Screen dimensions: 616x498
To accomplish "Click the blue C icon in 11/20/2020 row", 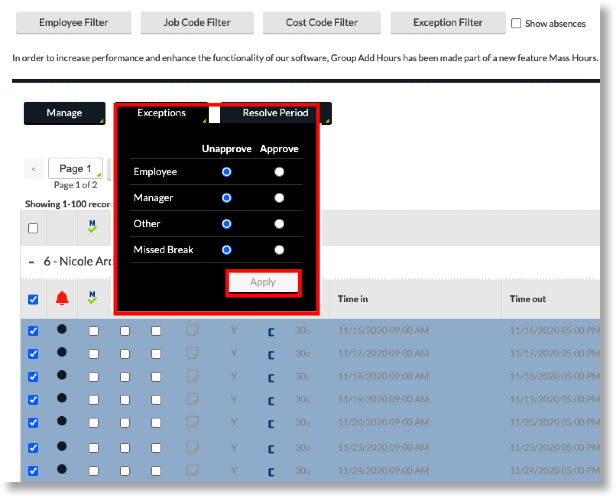I will (x=271, y=424).
